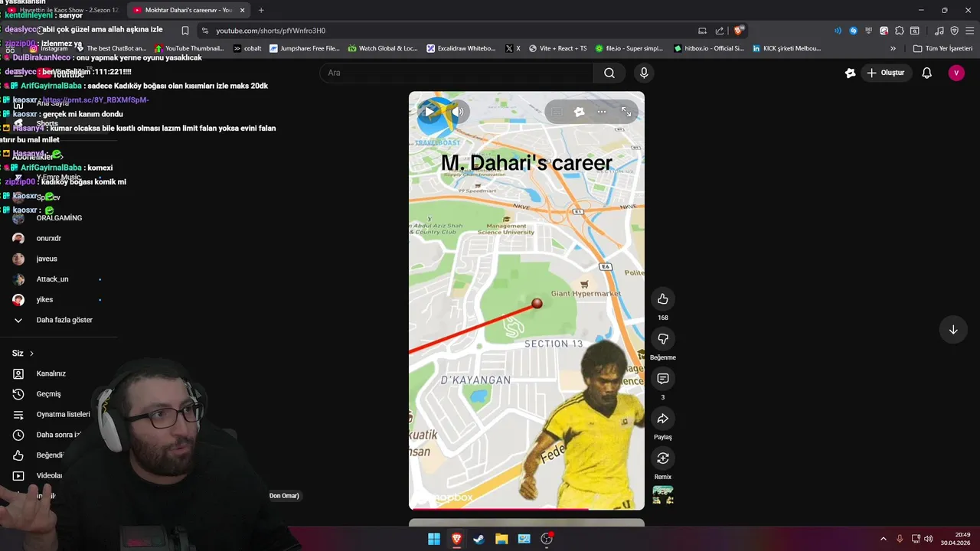Switch to the Mokhtar Dahari's career tab
Image resolution: width=980 pixels, height=551 pixels.
188,10
